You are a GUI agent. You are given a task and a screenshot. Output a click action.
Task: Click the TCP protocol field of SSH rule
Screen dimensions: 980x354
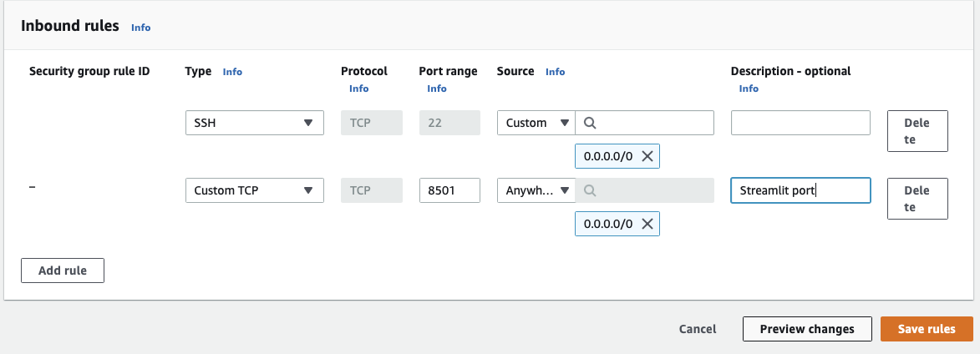coord(371,123)
